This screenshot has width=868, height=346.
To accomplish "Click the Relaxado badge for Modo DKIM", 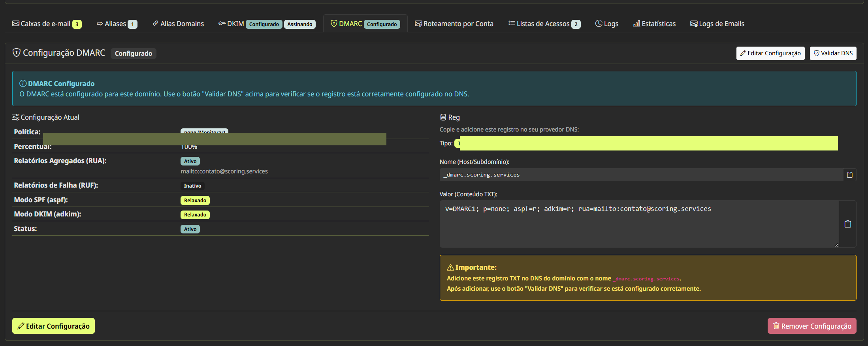I will [195, 214].
